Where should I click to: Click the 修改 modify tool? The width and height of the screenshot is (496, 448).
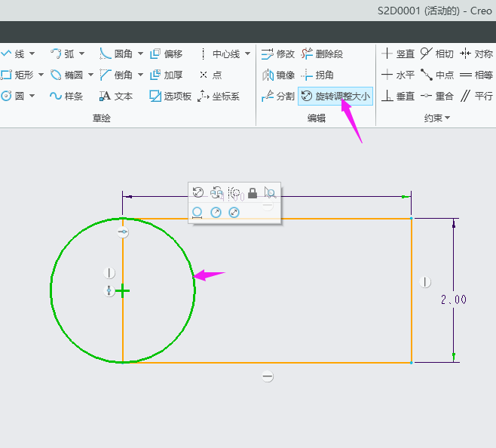point(278,54)
